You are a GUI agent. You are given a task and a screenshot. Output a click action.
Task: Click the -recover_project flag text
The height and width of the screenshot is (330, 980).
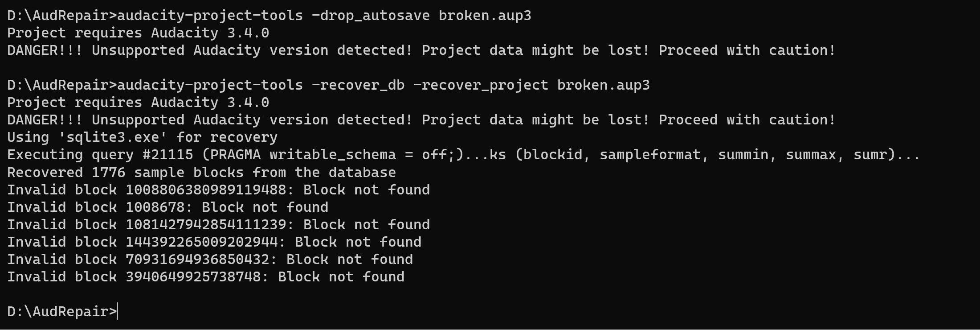click(481, 85)
